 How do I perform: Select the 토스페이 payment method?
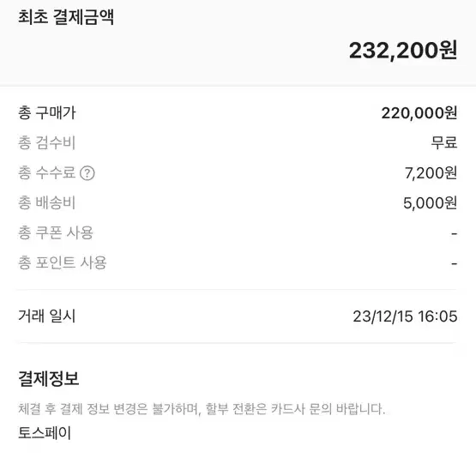pyautogui.click(x=45, y=433)
